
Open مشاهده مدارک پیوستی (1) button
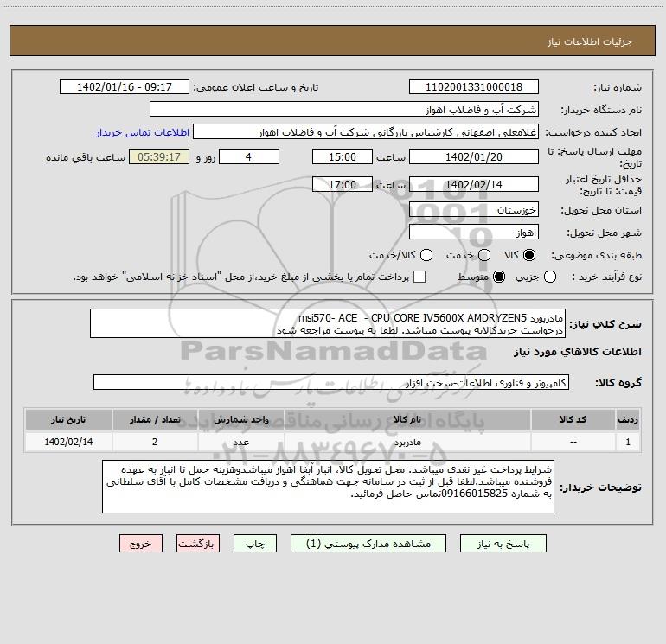368,544
